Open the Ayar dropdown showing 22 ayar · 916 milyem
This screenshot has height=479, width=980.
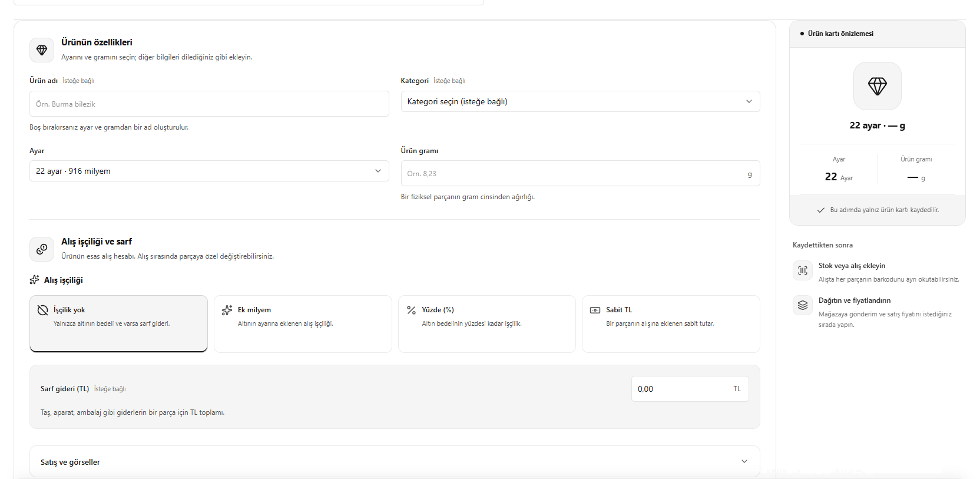pyautogui.click(x=209, y=171)
